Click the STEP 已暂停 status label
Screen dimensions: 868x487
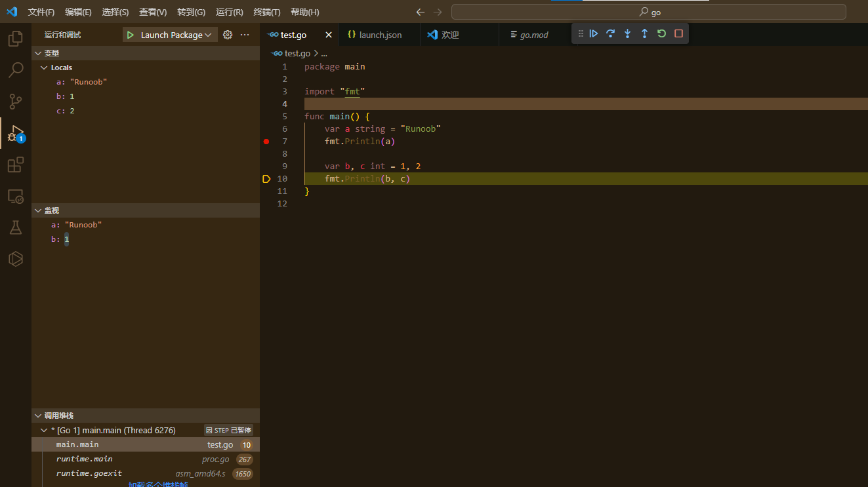click(x=228, y=431)
